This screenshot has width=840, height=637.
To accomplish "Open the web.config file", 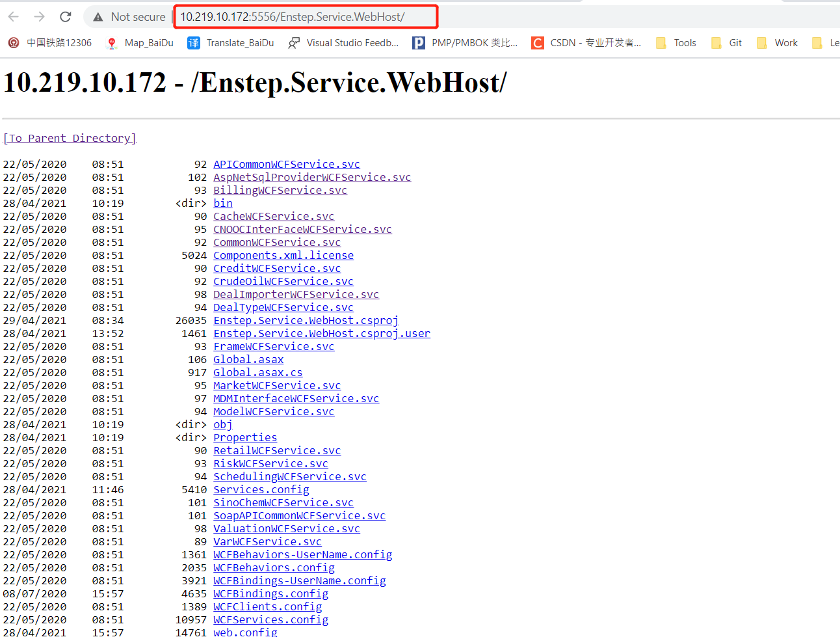I will [245, 632].
